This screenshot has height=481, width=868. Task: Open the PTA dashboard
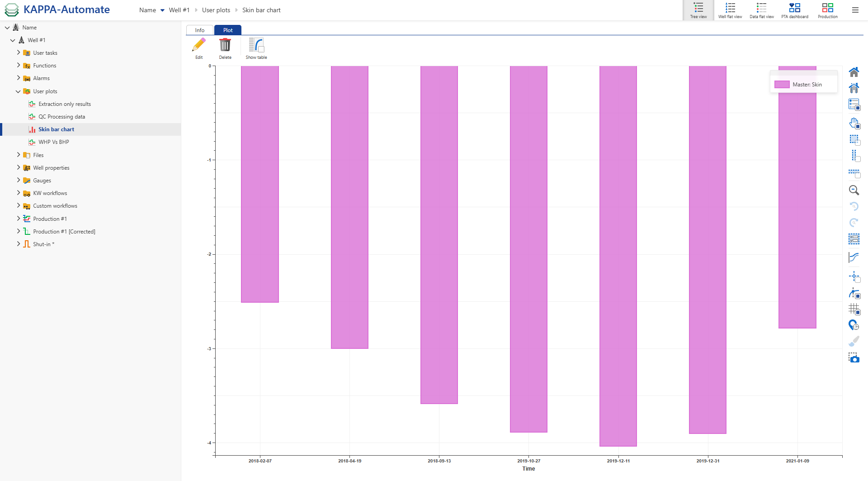[x=795, y=10]
